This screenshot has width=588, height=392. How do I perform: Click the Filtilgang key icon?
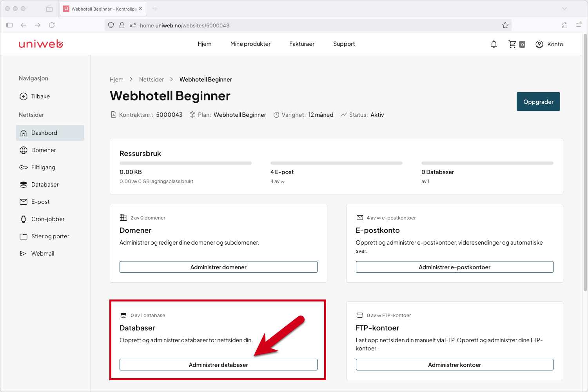(24, 167)
